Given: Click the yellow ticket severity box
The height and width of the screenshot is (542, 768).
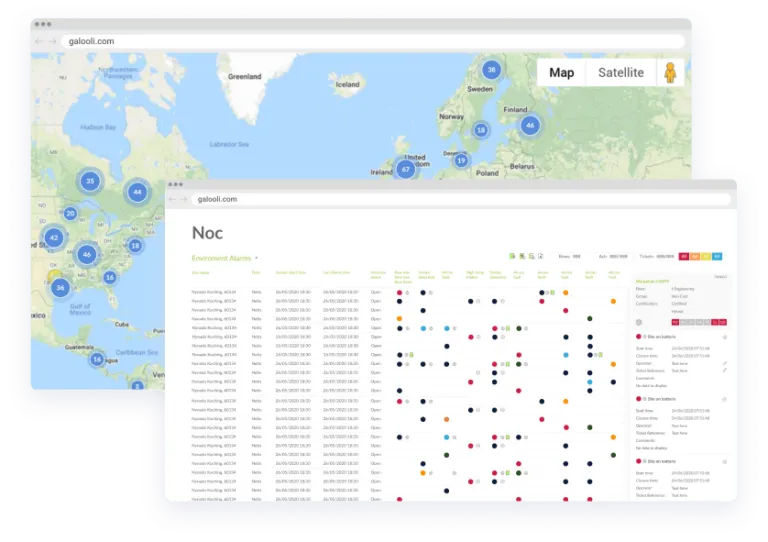Looking at the screenshot, I should point(706,256).
